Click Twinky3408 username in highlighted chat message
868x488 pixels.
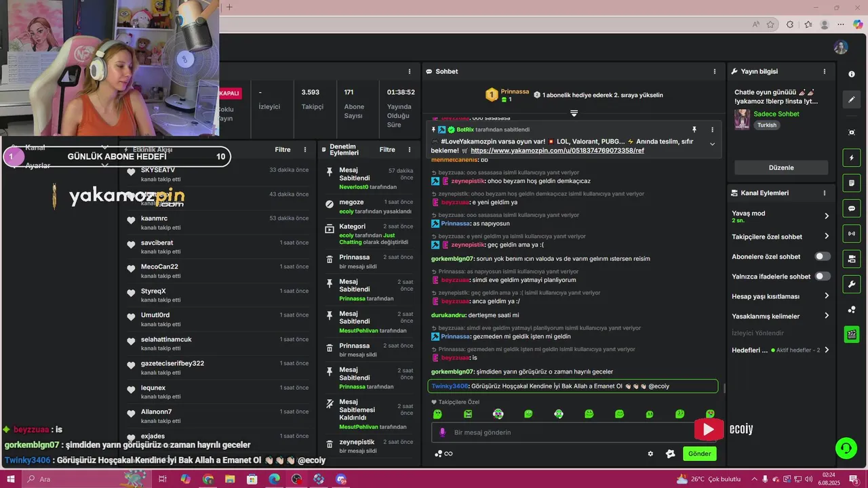450,386
